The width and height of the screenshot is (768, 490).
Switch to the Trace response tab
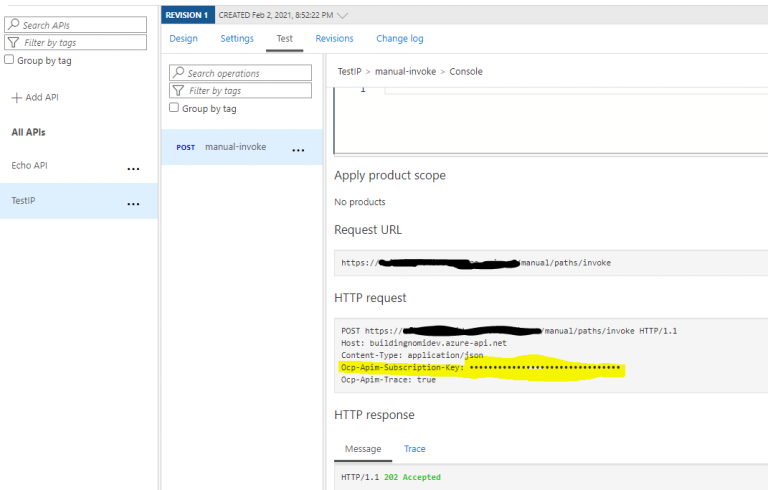point(414,449)
